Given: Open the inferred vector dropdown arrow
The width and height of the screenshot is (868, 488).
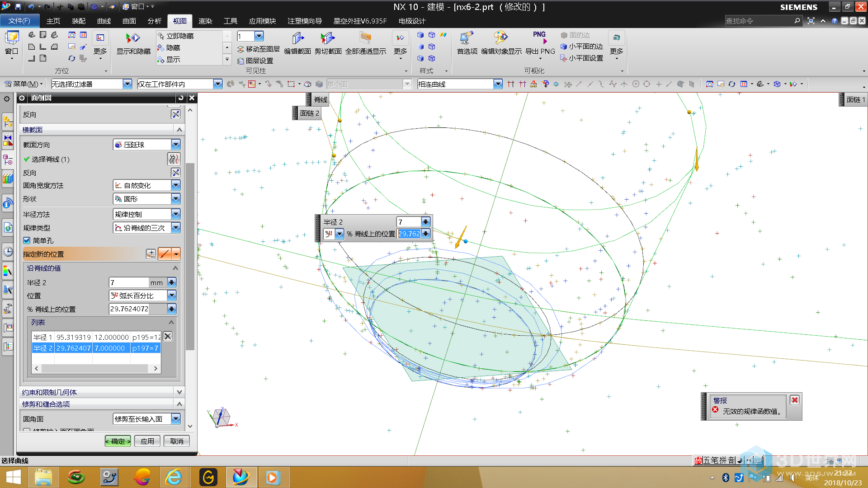Looking at the screenshot, I should 176,254.
